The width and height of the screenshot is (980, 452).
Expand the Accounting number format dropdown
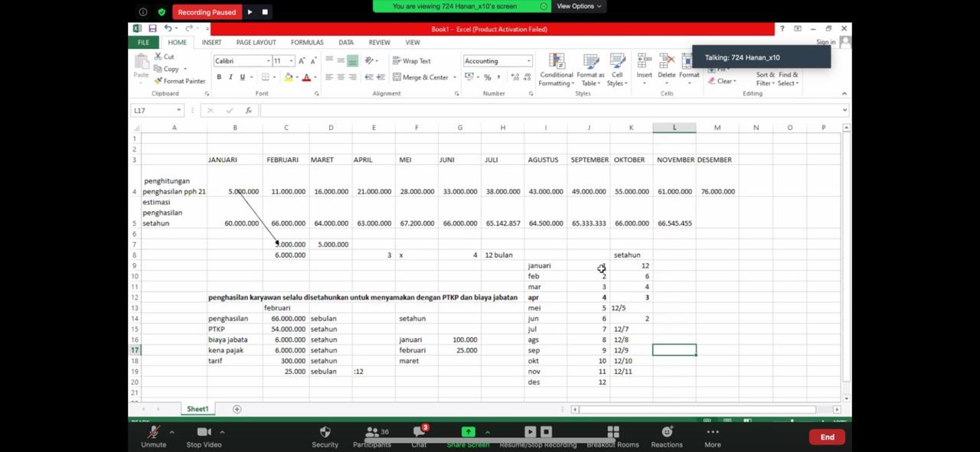[x=528, y=61]
